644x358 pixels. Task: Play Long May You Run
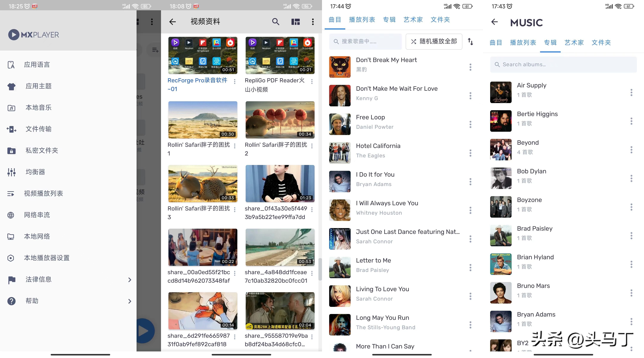[383, 318]
